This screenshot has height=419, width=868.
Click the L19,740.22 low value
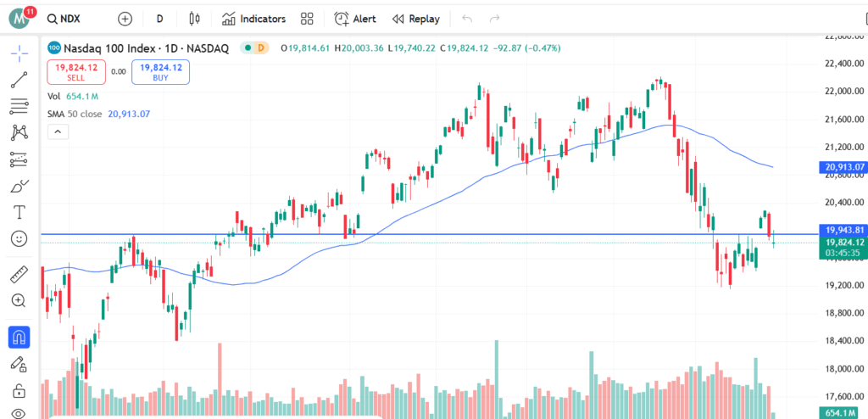tap(412, 48)
